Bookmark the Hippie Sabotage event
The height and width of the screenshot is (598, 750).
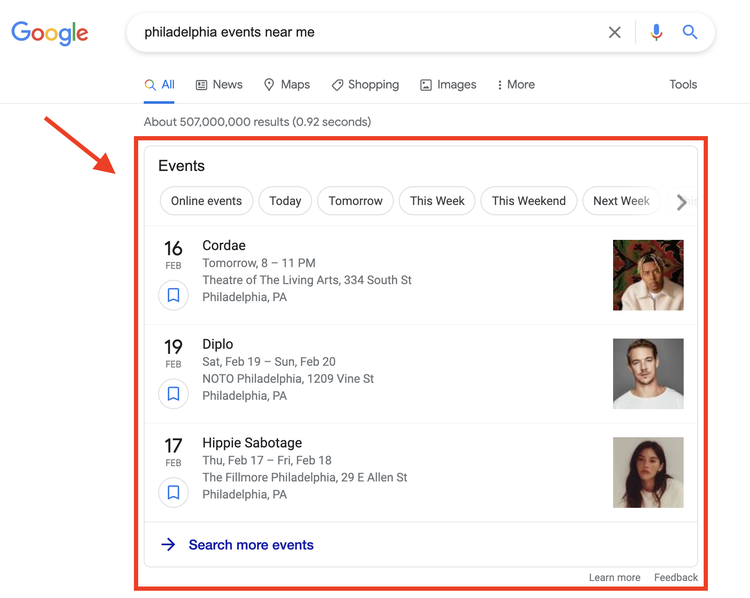point(173,492)
